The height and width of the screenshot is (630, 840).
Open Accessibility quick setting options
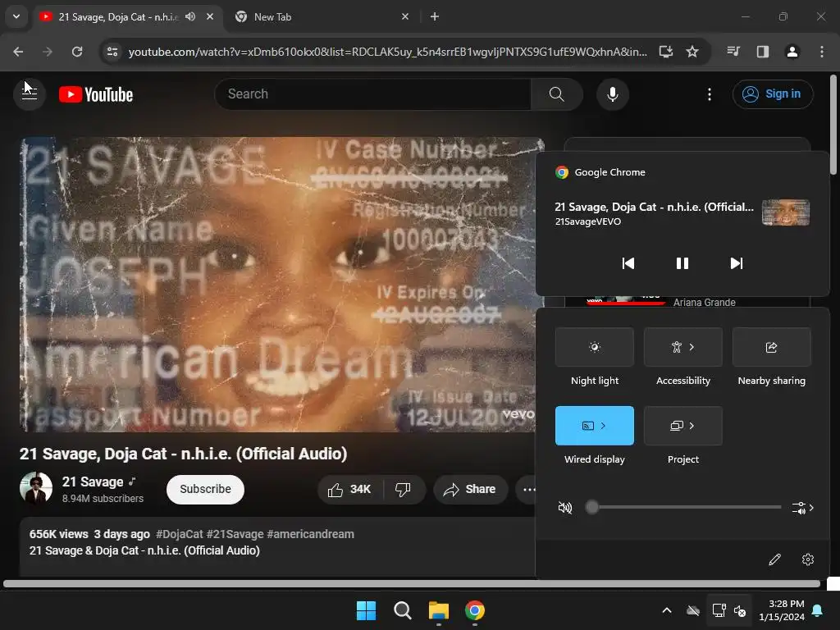coord(683,347)
